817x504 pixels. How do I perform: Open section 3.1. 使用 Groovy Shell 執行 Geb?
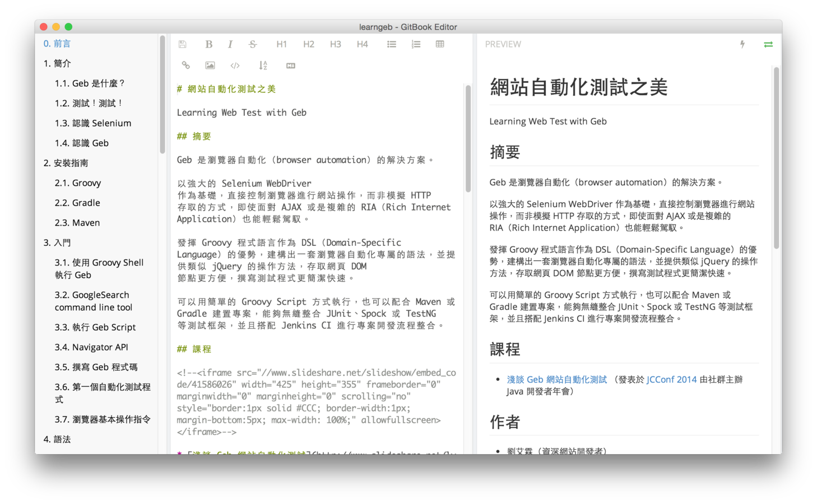point(99,269)
